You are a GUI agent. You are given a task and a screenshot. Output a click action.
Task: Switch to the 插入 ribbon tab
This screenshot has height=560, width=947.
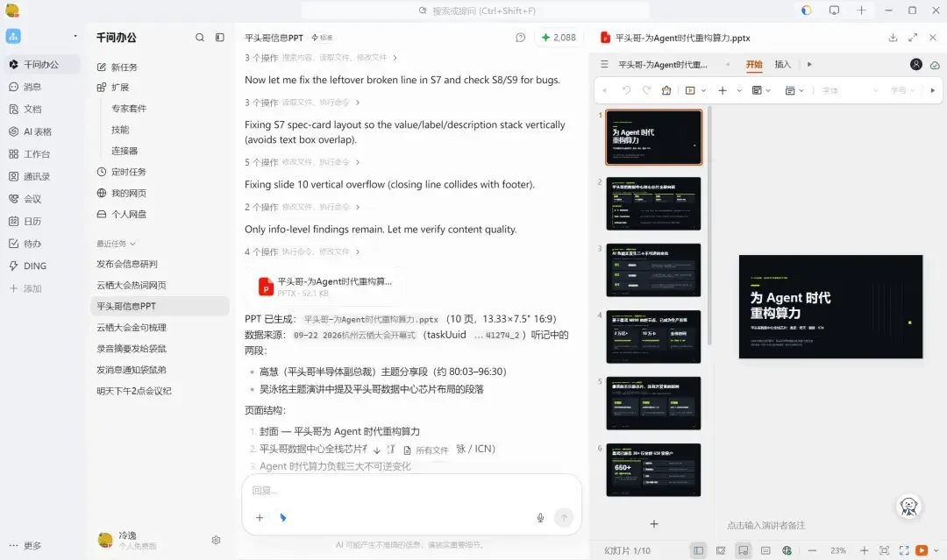pos(782,64)
